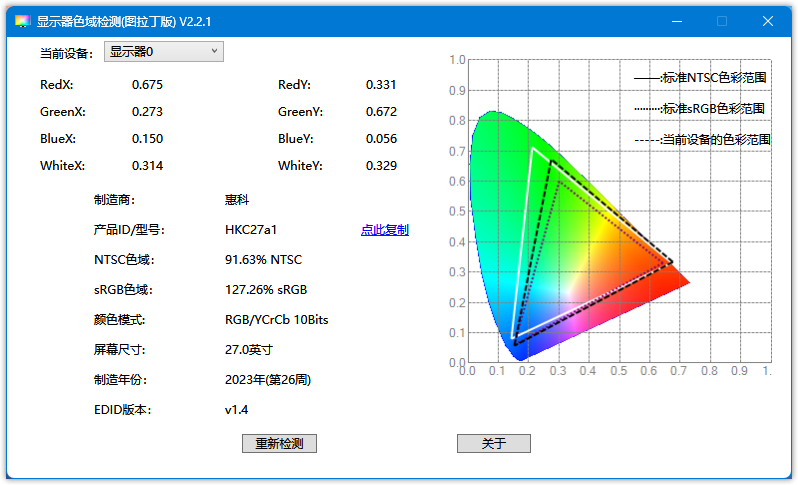
Task: Open the 关于 dialog button
Action: [x=493, y=444]
